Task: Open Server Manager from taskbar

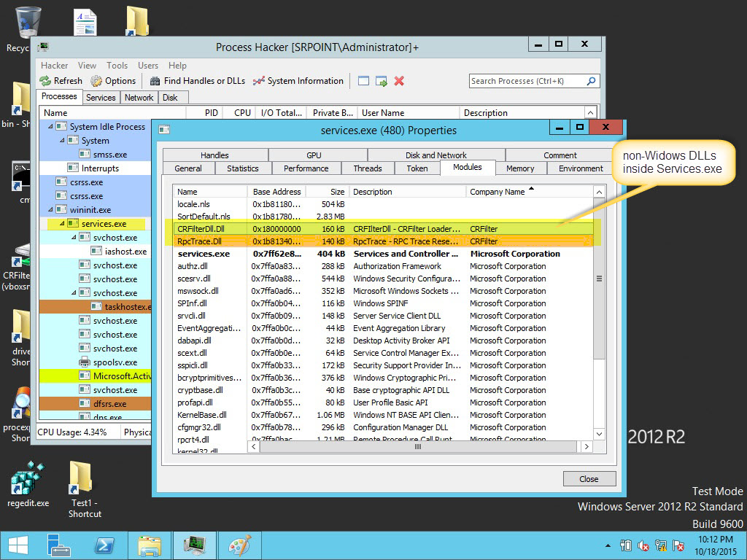Action: pyautogui.click(x=59, y=545)
